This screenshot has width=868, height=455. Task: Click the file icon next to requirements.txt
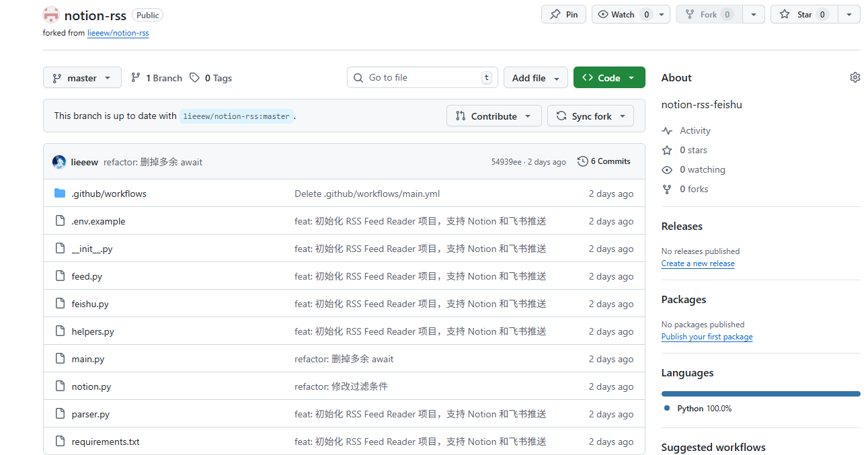(60, 442)
